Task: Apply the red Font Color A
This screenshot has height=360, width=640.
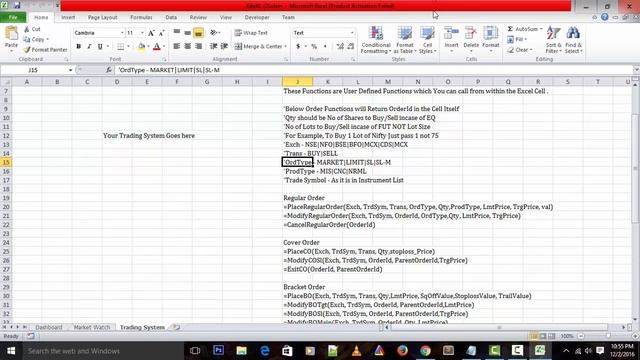Action: pos(157,47)
